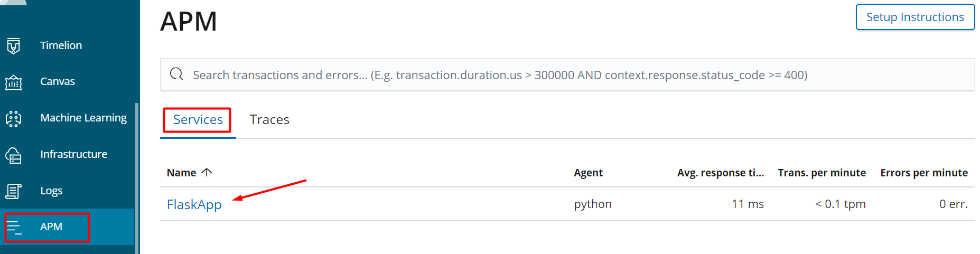Viewport: 980px width, 254px height.
Task: Sort by Errors per minute header
Action: click(x=923, y=173)
